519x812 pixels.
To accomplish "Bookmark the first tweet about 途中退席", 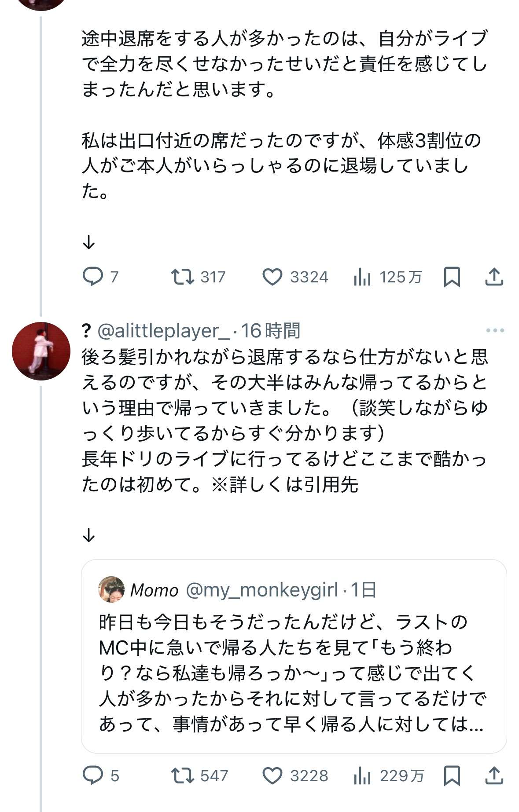I will 452,277.
